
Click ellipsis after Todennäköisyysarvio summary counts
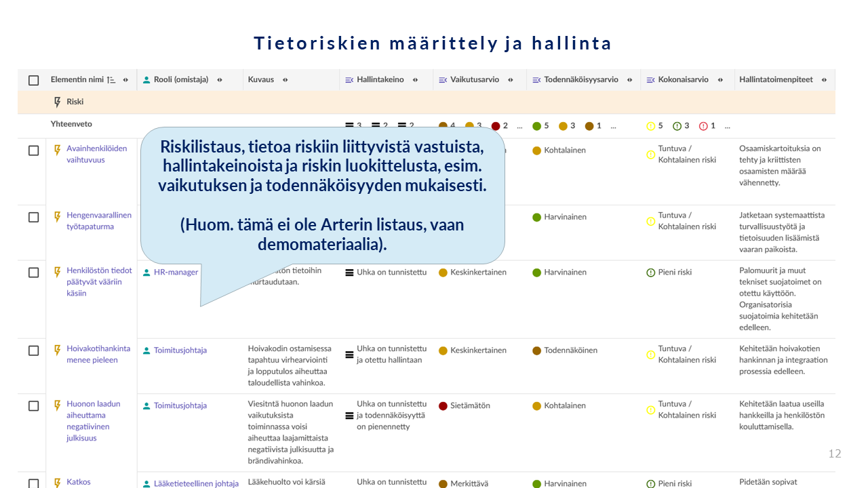point(613,126)
